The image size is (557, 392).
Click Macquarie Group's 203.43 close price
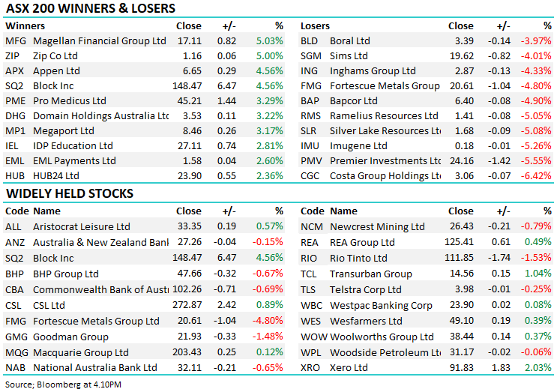coord(187,352)
